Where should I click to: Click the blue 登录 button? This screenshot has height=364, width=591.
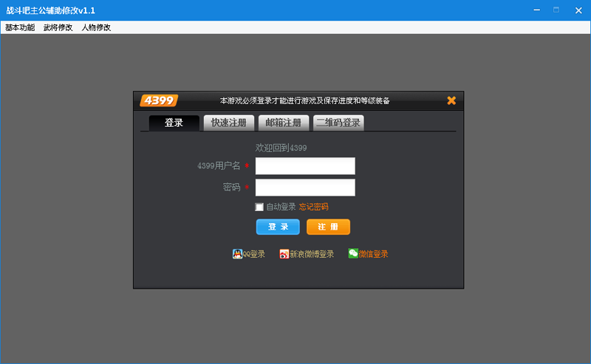[x=278, y=227]
